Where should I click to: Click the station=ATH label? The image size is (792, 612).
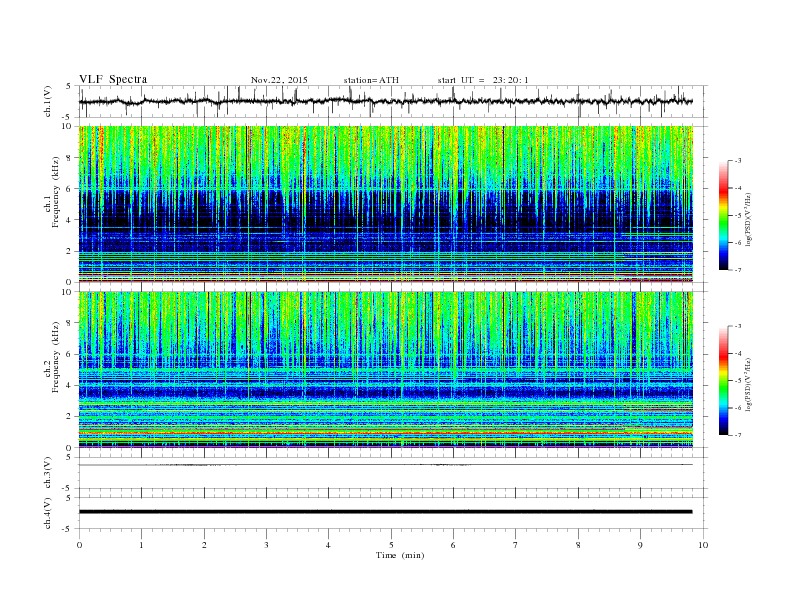(x=371, y=80)
